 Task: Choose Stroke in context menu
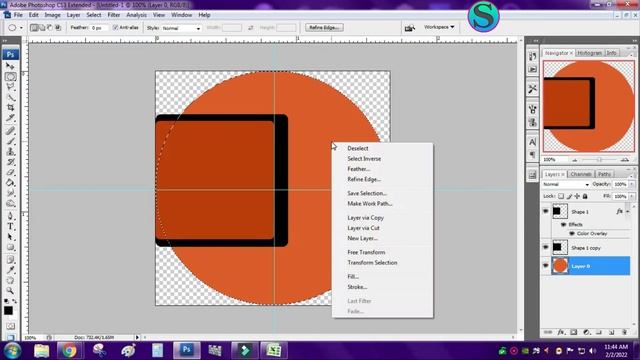click(x=357, y=287)
